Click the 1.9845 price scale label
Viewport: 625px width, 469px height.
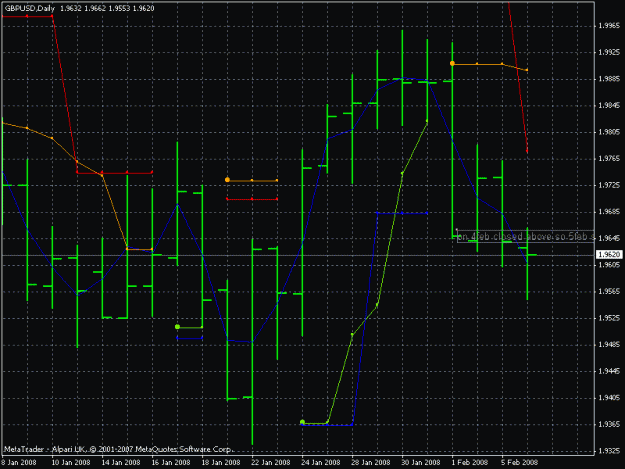point(609,106)
